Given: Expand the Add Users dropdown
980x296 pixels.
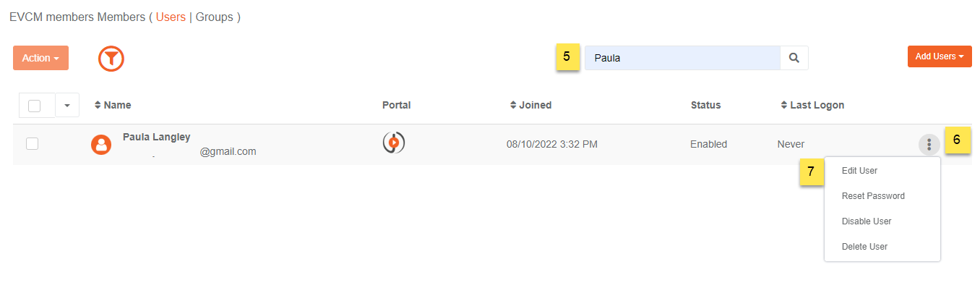Looking at the screenshot, I should [x=940, y=56].
